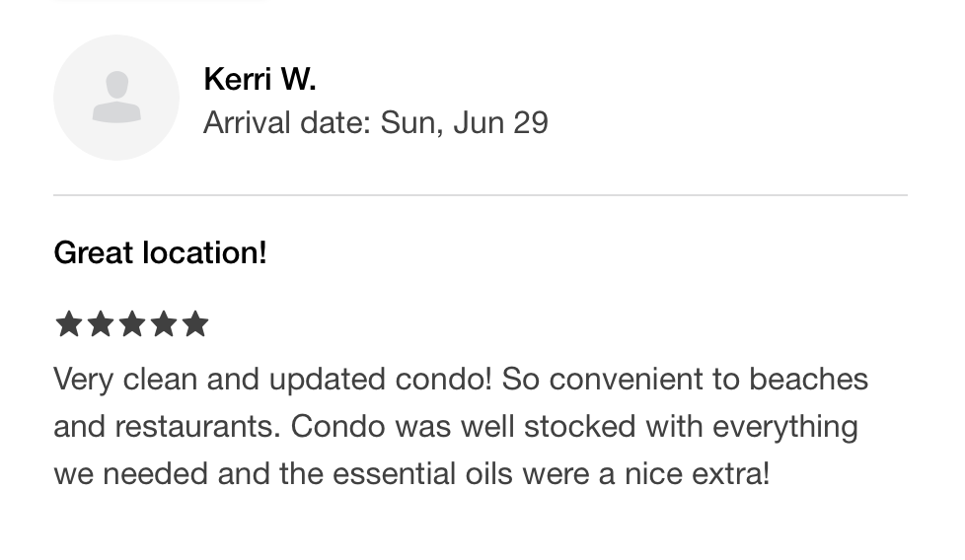Click the horizontal divider under reviewer info
The width and height of the screenshot is (965, 560).
[481, 195]
